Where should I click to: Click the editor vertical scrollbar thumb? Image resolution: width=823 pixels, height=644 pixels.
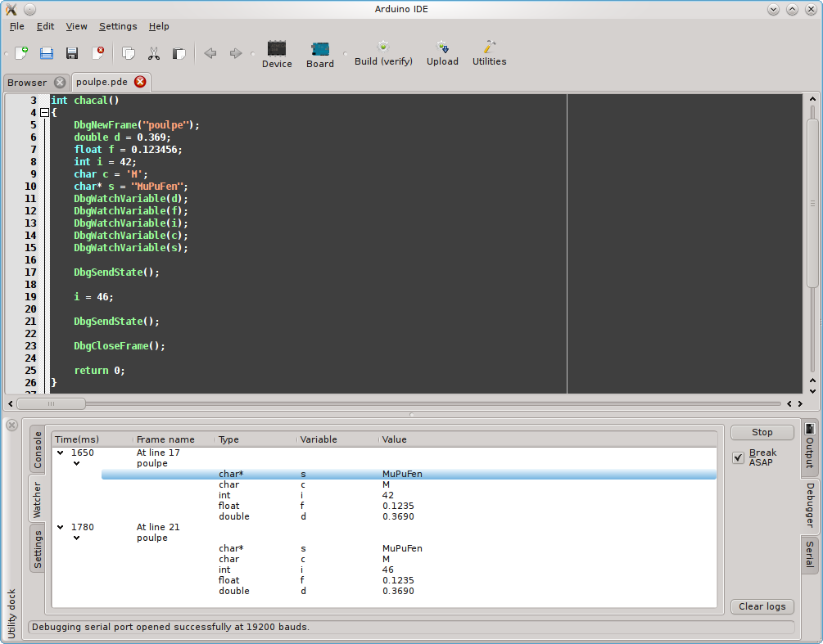point(812,203)
